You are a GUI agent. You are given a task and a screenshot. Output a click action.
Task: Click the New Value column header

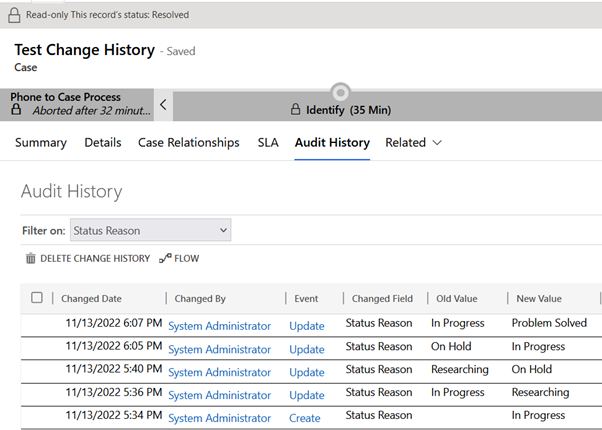pyautogui.click(x=539, y=298)
